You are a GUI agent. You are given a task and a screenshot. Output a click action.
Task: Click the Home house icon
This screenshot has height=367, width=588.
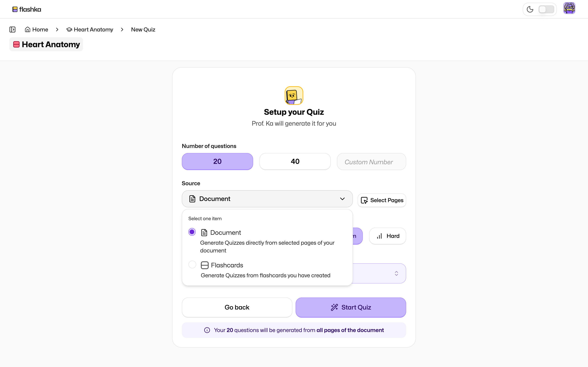click(27, 29)
